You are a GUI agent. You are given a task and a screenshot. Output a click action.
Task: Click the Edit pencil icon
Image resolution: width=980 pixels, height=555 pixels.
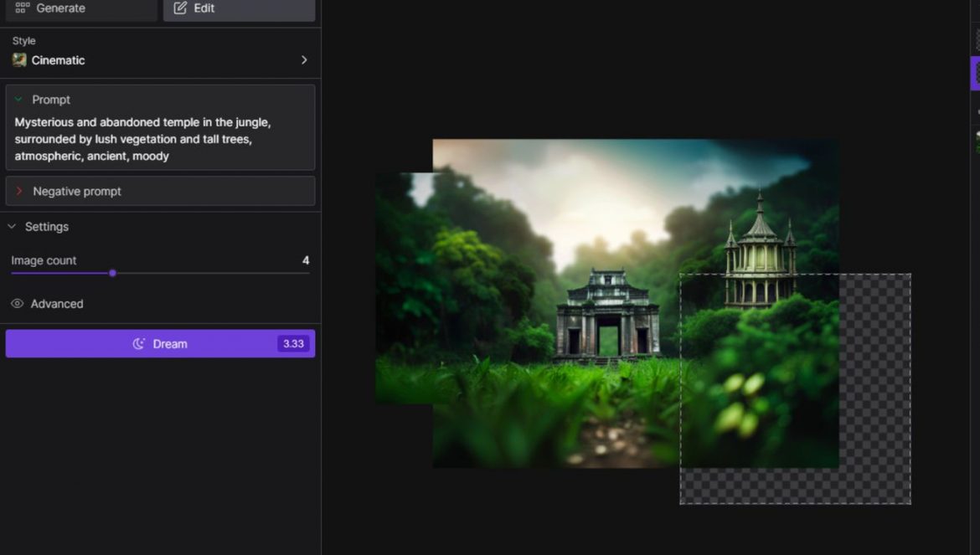coord(180,8)
